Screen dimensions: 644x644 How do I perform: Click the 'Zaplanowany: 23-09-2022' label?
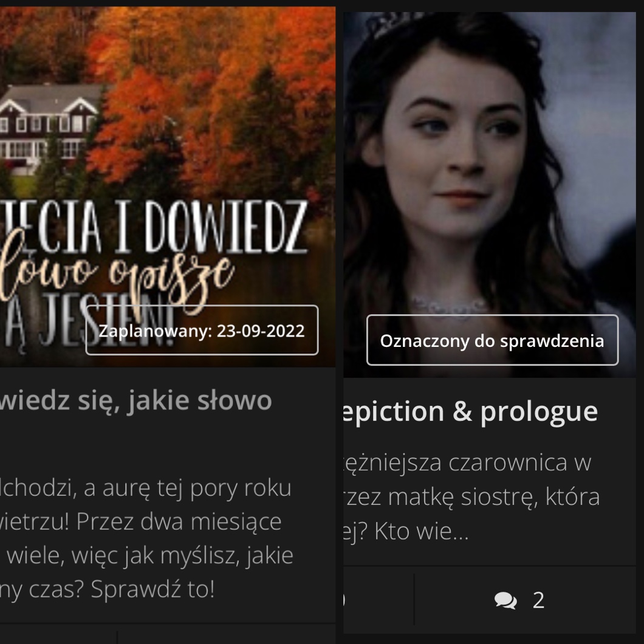[x=202, y=331]
